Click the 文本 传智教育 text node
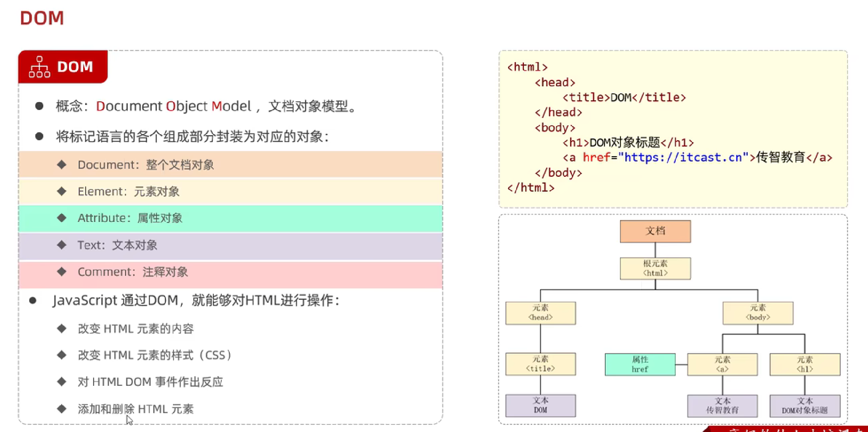 (x=723, y=406)
